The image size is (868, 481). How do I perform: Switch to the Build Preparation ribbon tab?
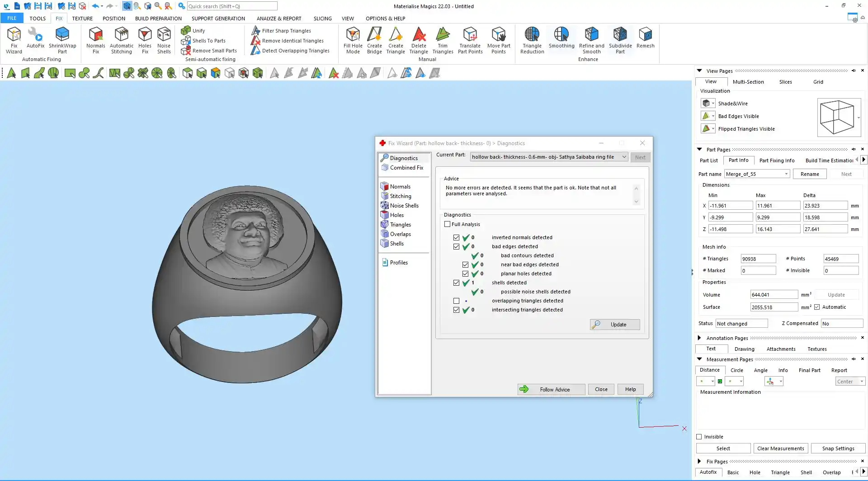pos(158,19)
